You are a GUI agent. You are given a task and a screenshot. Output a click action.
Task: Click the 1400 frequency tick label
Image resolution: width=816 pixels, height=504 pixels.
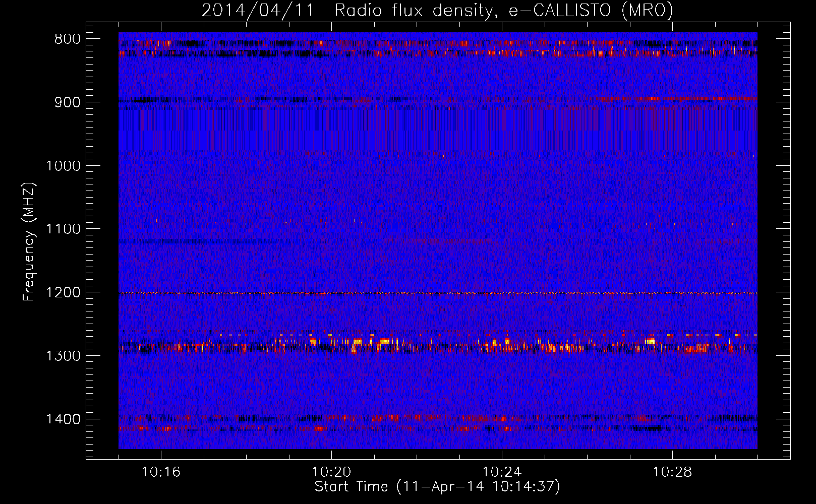(x=63, y=419)
